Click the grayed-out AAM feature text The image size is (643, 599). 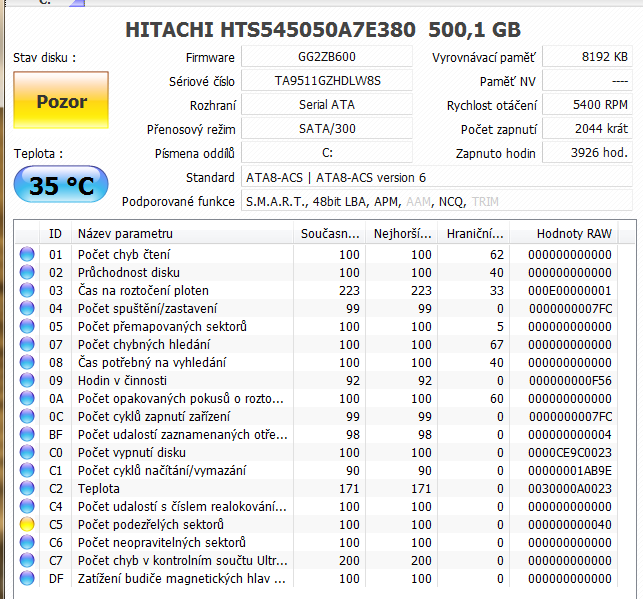click(x=419, y=202)
